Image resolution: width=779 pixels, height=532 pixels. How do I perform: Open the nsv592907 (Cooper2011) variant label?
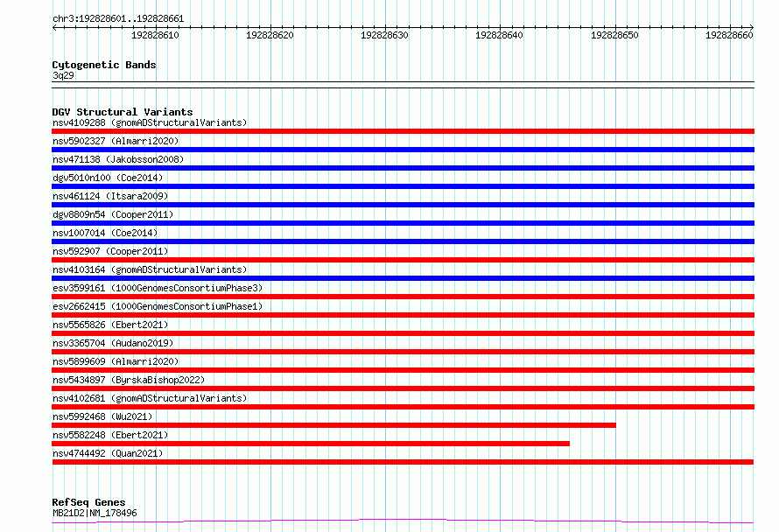point(110,251)
